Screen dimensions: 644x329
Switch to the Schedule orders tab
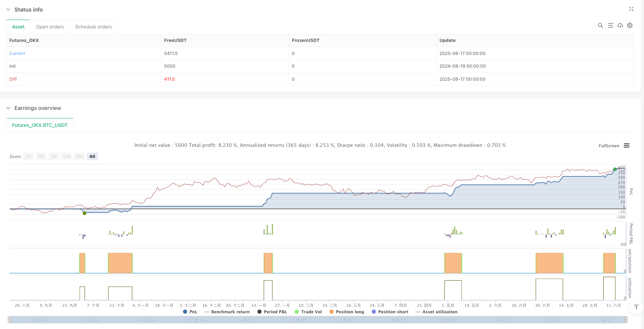pos(93,27)
